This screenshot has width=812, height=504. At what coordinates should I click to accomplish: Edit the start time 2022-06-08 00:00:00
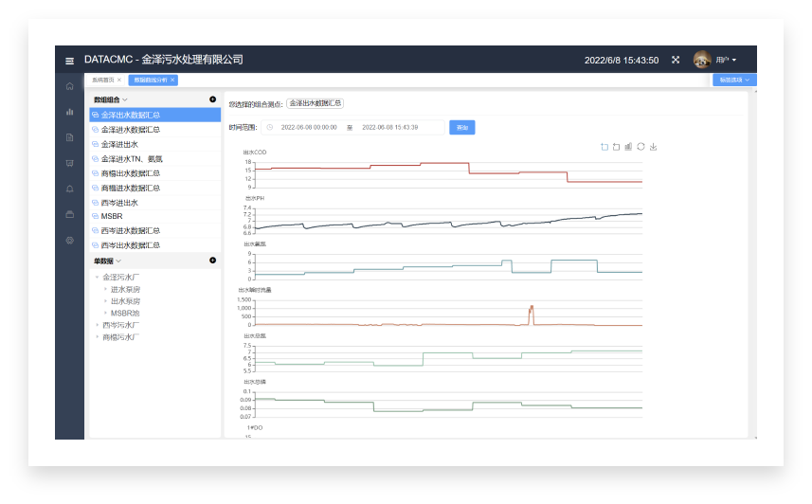[x=309, y=127]
